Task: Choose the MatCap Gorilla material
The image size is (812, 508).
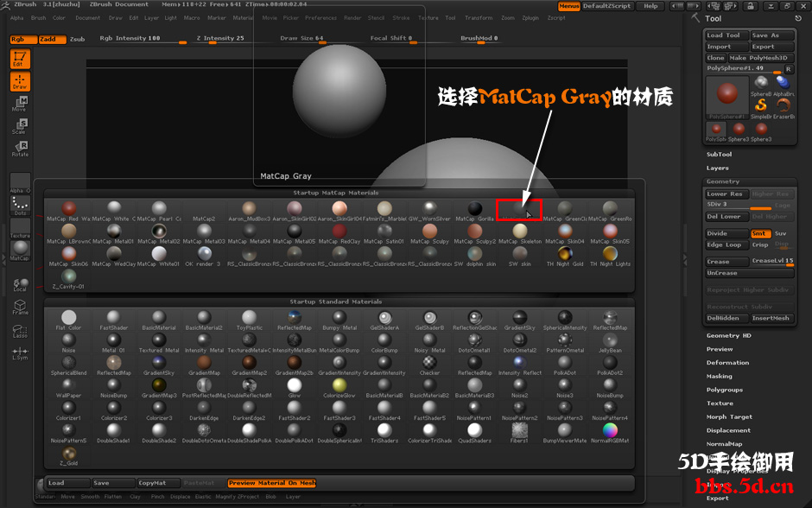Action: click(474, 212)
